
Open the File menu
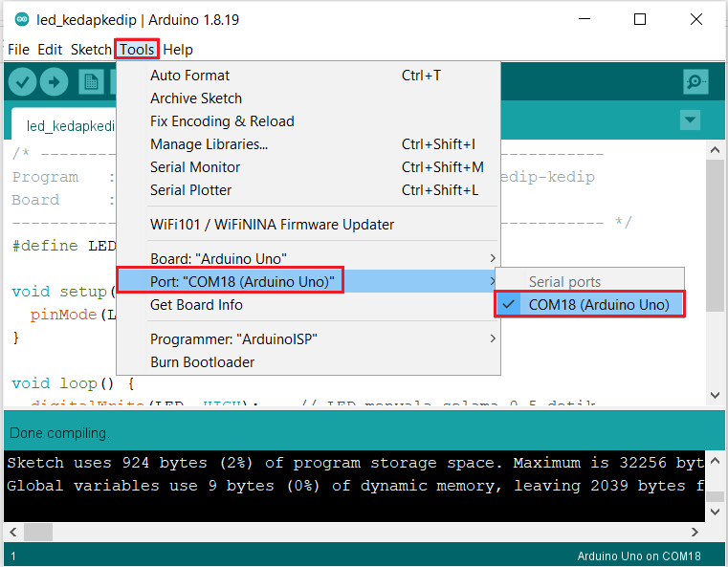point(18,49)
